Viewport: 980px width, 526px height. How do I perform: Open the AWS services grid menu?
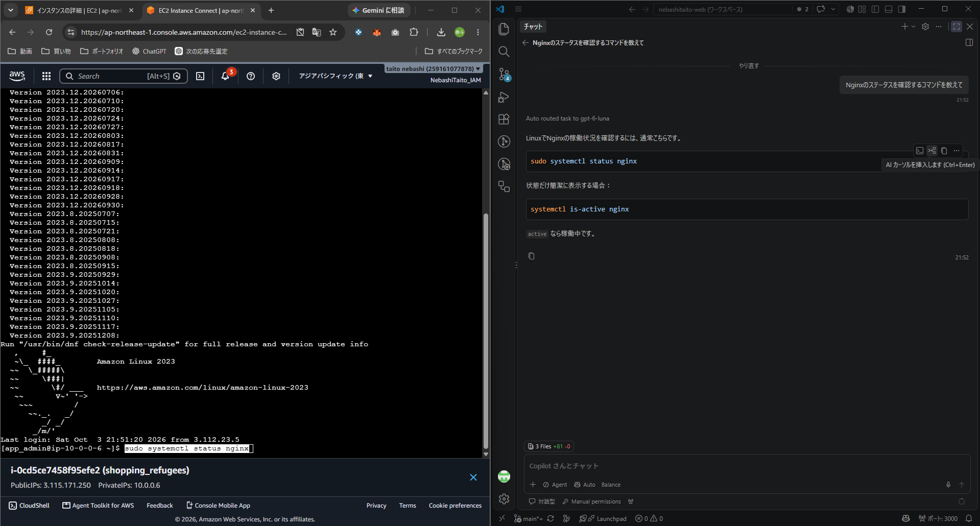coord(46,76)
